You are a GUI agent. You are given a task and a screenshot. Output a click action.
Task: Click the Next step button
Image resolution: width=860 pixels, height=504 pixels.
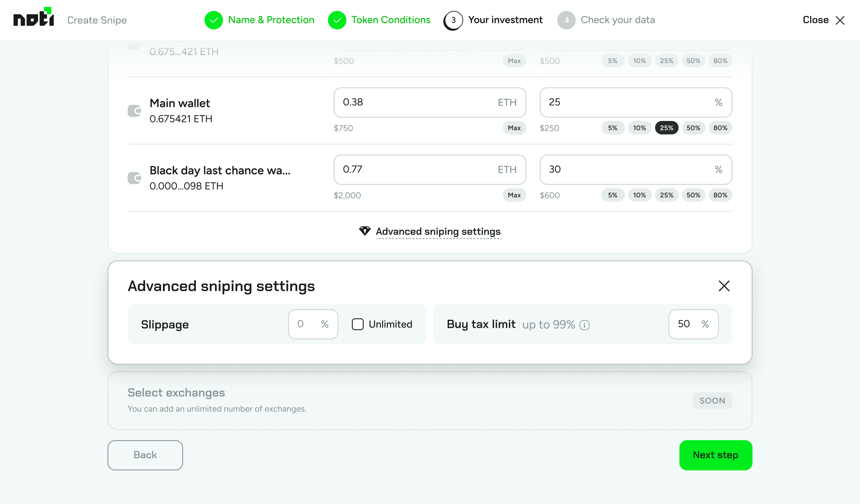click(716, 455)
